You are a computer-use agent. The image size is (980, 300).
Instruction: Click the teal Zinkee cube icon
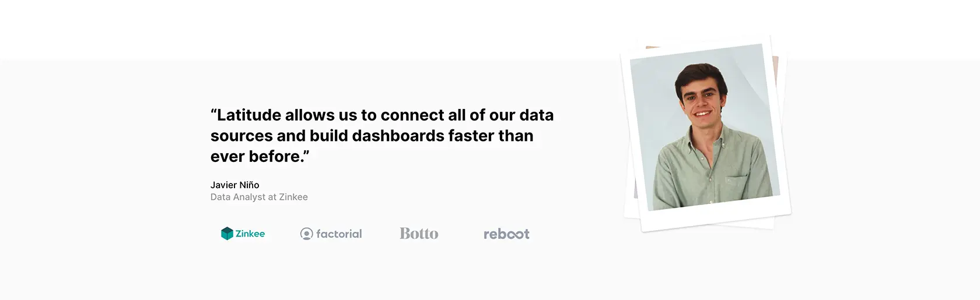point(227,234)
